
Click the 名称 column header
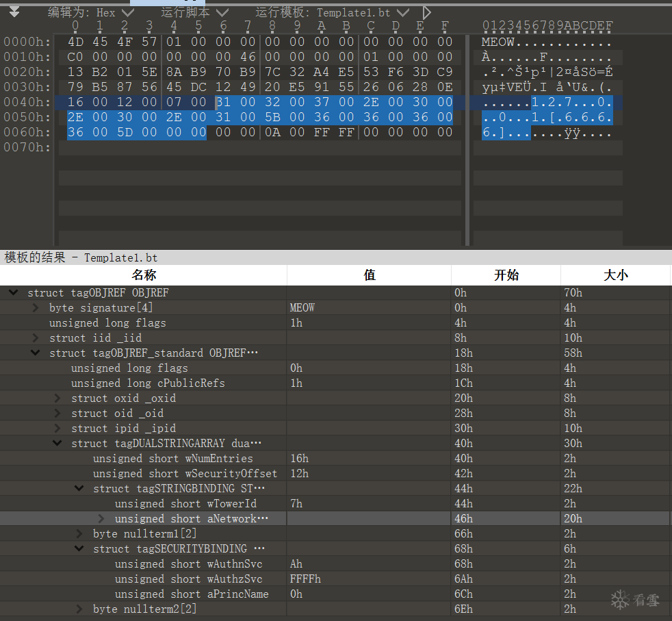[x=144, y=275]
